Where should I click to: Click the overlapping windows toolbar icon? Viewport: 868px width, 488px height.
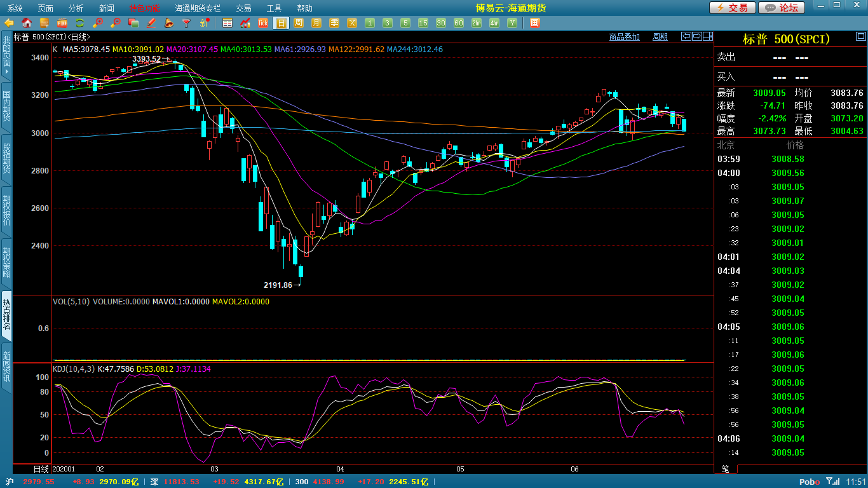pos(133,23)
